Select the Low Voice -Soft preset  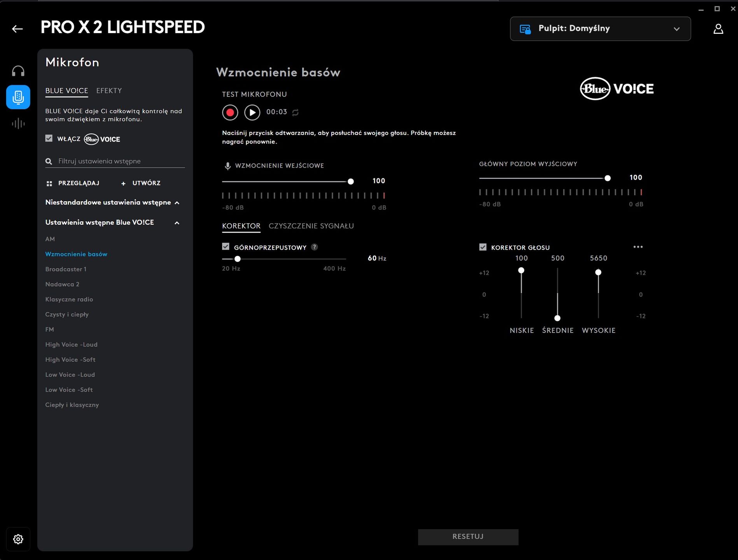point(69,390)
